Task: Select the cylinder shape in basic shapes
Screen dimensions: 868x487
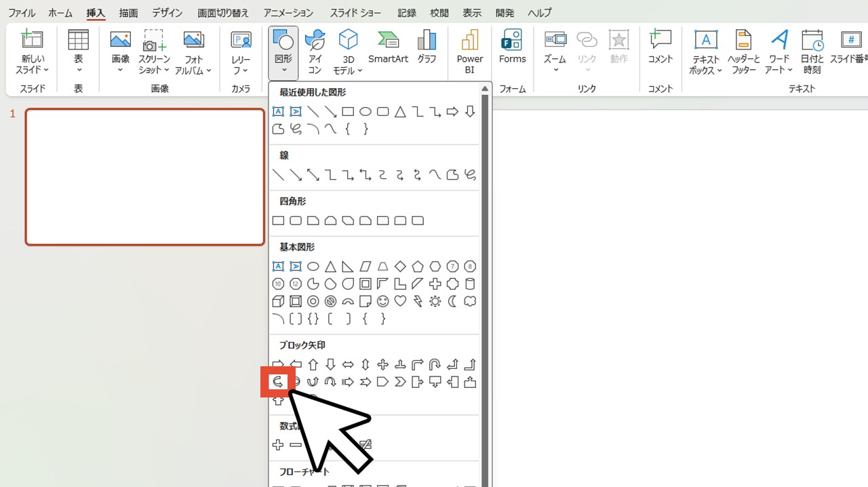Action: click(x=470, y=284)
